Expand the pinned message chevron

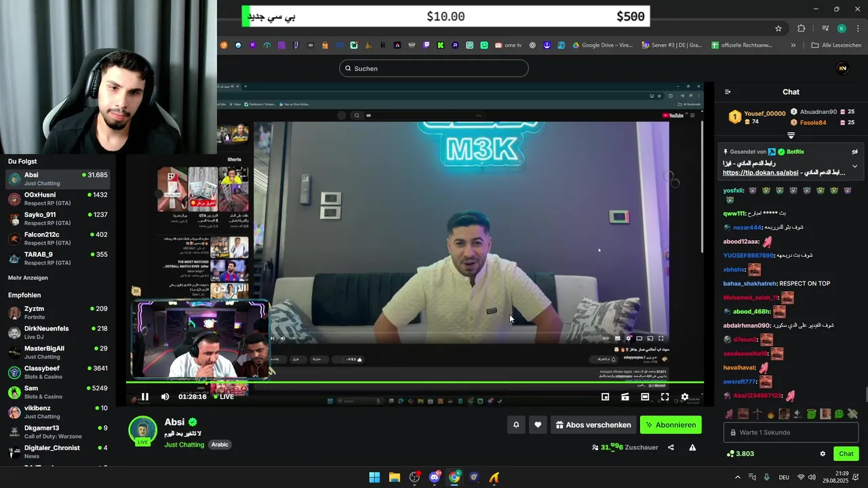[x=854, y=166]
